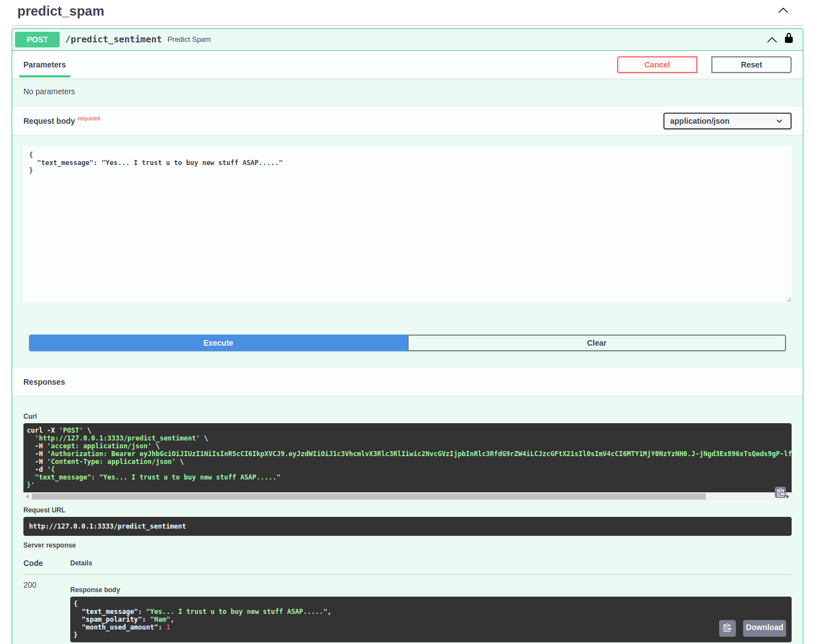
Task: Click the "curl -X 'POST'" line
Action: tap(59, 430)
